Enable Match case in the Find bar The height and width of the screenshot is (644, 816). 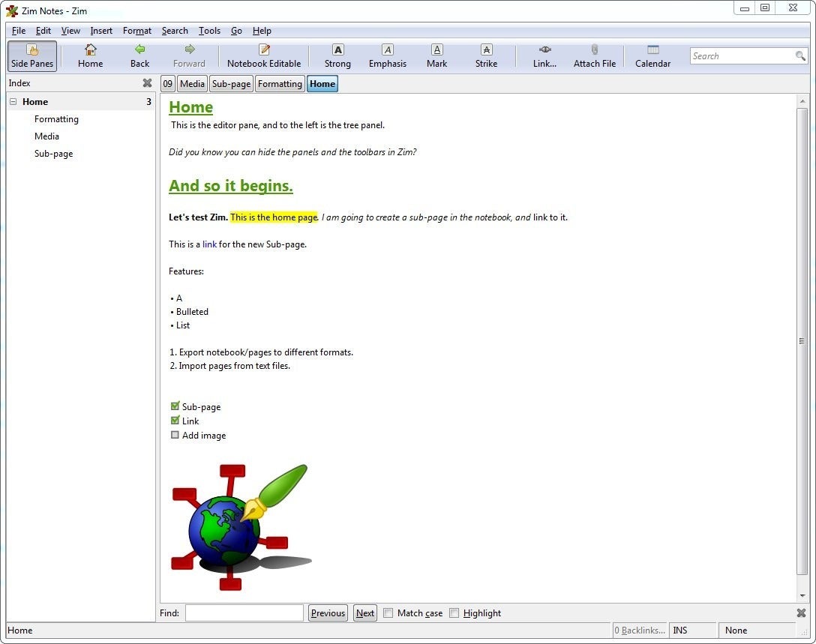[x=388, y=613]
